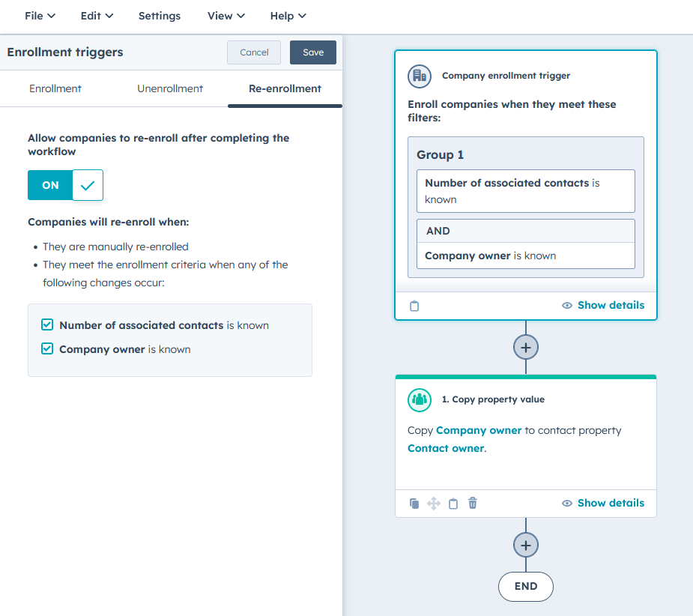This screenshot has width=693, height=616.
Task: Uncheck Number of associated contacts is known
Action: [47, 324]
